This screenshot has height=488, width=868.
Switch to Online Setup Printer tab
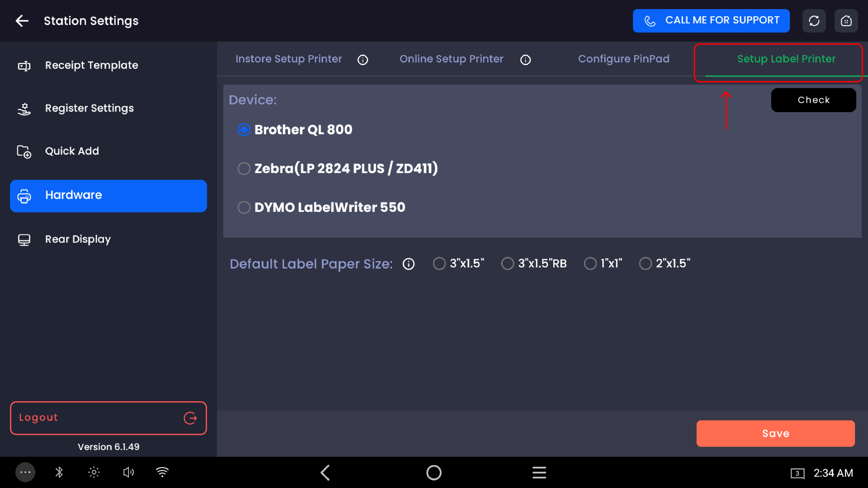pos(451,59)
